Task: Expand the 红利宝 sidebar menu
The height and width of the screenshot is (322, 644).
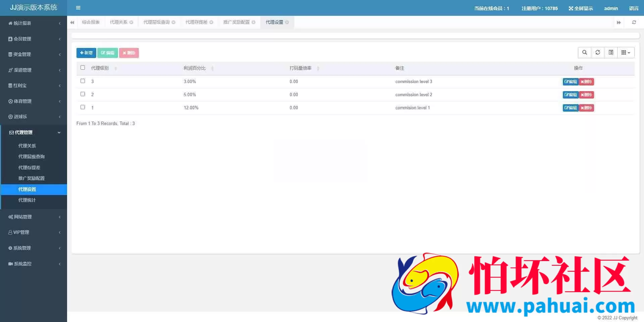Action: click(34, 85)
